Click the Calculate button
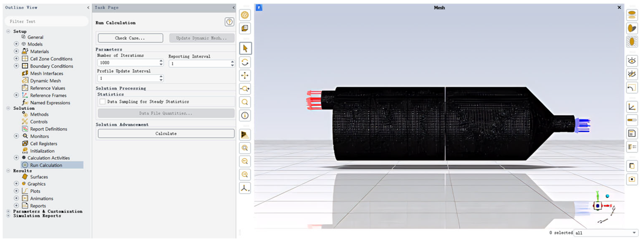This screenshot has width=644, height=242. (x=166, y=134)
